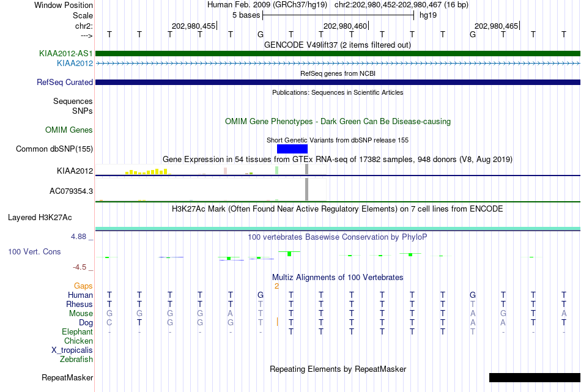The height and width of the screenshot is (392, 581).
Task: Click the Mouse alignment row label
Action: [81, 314]
